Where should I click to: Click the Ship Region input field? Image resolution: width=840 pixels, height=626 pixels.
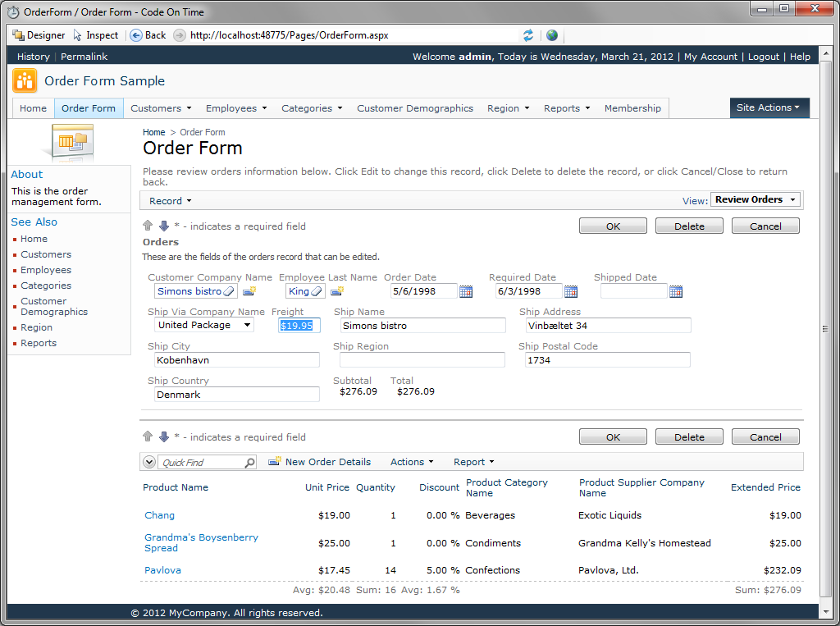(x=422, y=360)
